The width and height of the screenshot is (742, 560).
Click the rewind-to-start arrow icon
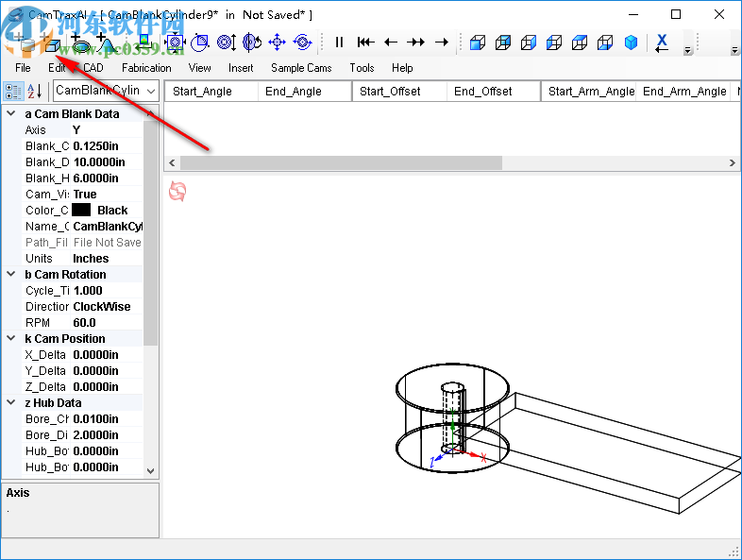[x=365, y=42]
